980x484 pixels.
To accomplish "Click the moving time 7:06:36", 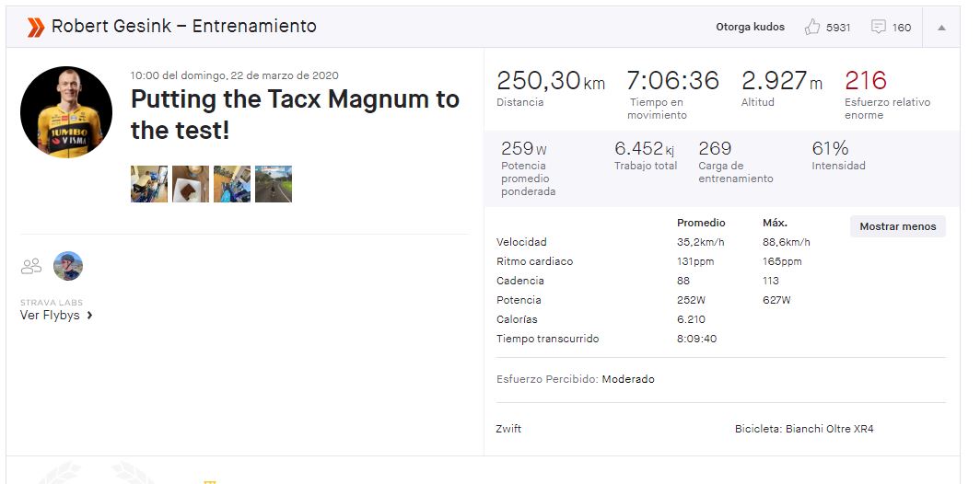I will tap(673, 81).
